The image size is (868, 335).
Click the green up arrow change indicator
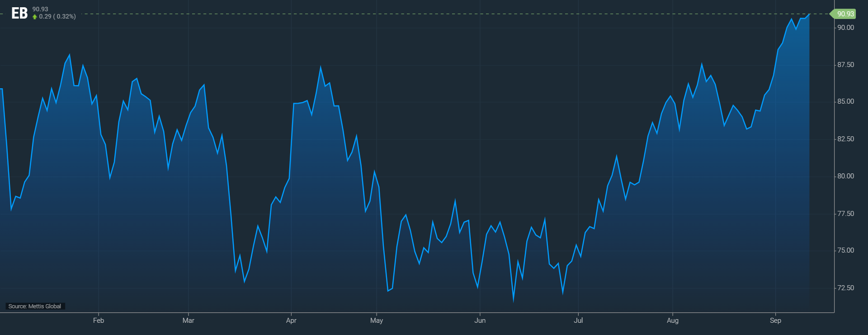point(35,17)
